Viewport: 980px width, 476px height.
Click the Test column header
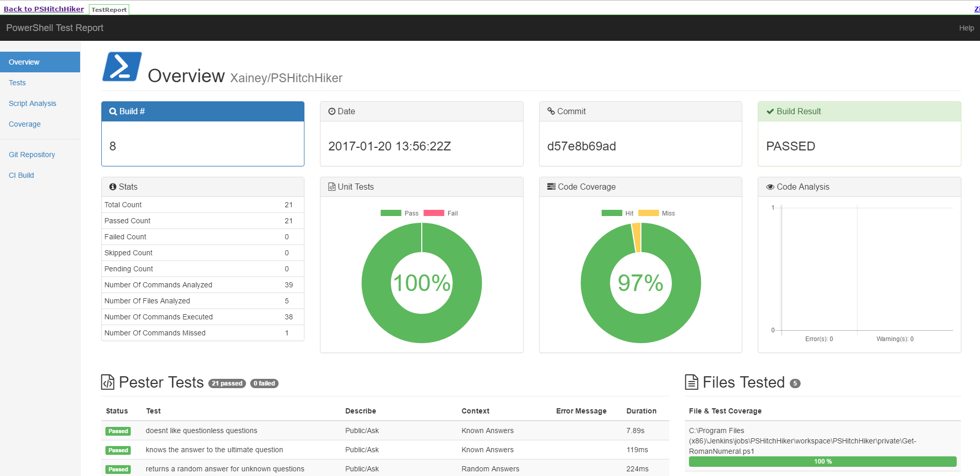click(154, 411)
